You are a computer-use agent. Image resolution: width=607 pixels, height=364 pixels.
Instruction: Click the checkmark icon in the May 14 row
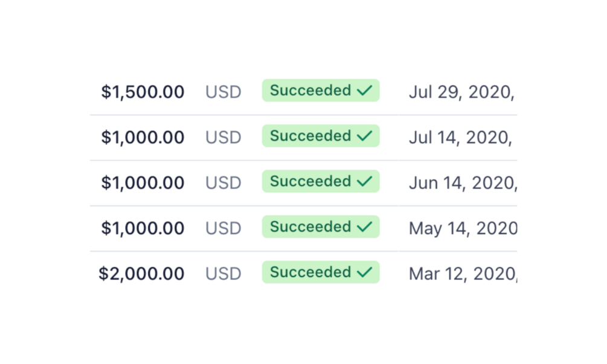(364, 227)
